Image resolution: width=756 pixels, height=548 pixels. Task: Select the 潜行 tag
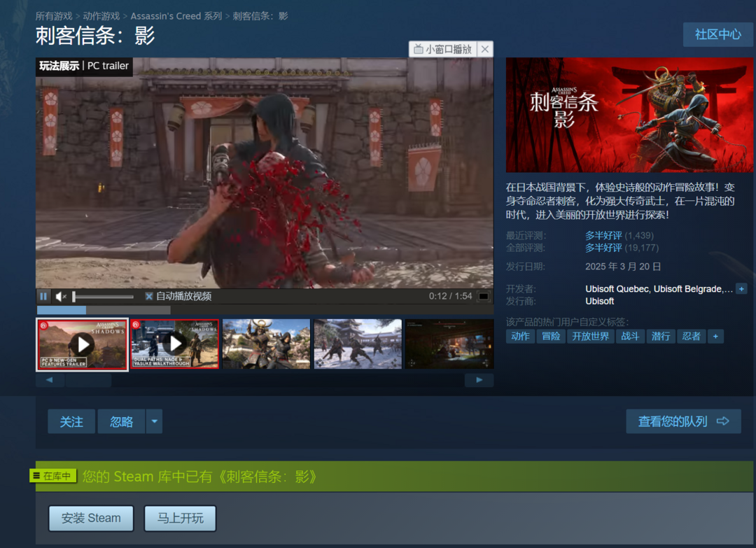(661, 337)
